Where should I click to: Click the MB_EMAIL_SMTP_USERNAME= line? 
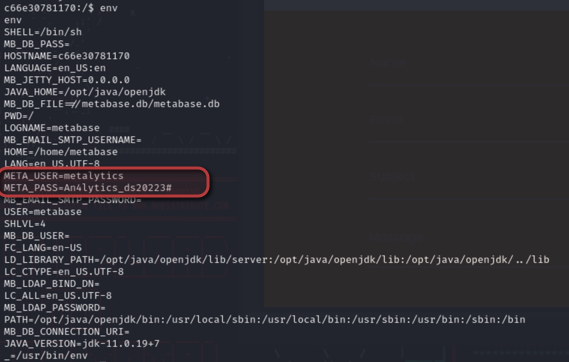73,140
